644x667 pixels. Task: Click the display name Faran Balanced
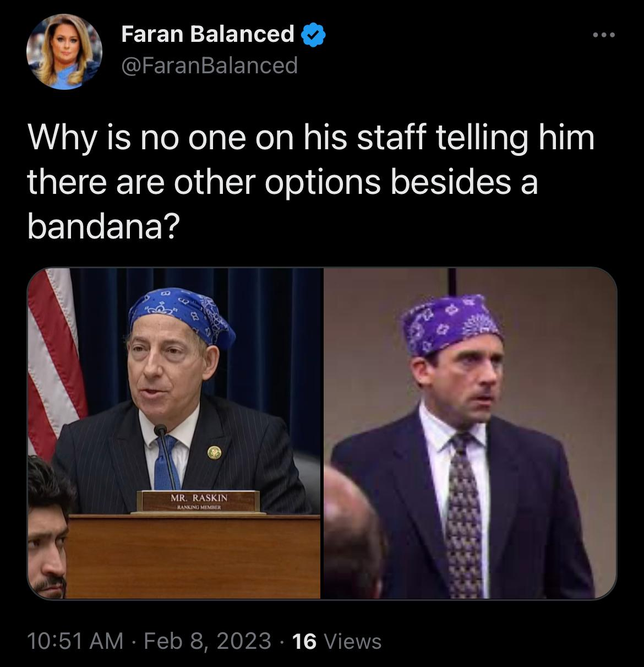(x=208, y=34)
